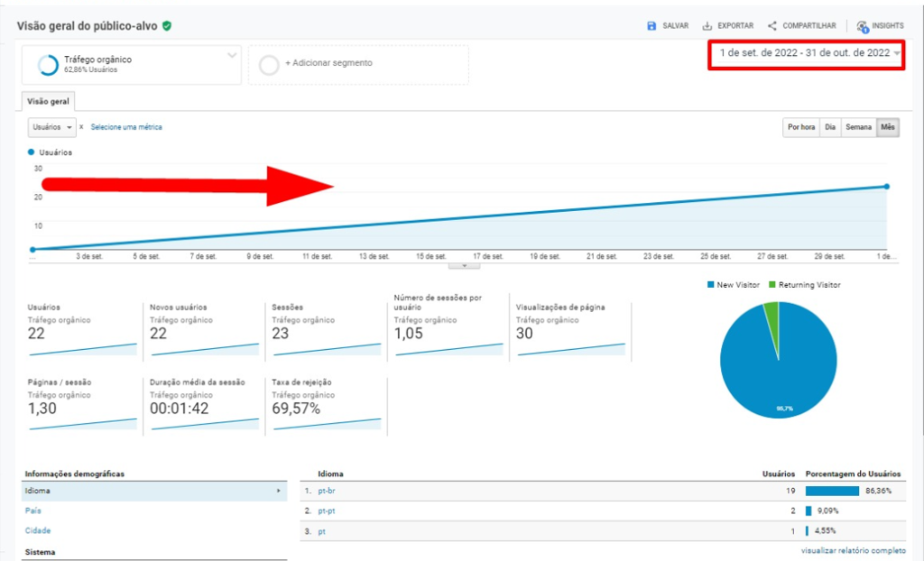
Task: Open visualizar relatório completo link
Action: click(853, 550)
